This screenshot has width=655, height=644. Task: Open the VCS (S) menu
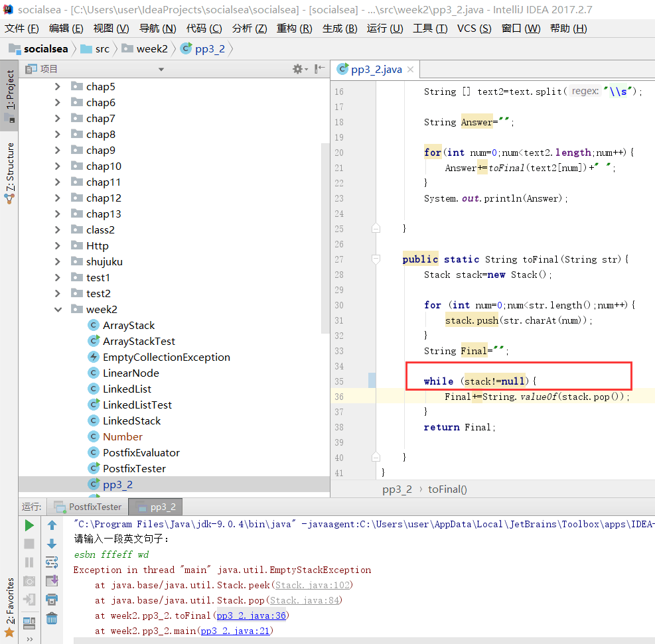474,29
